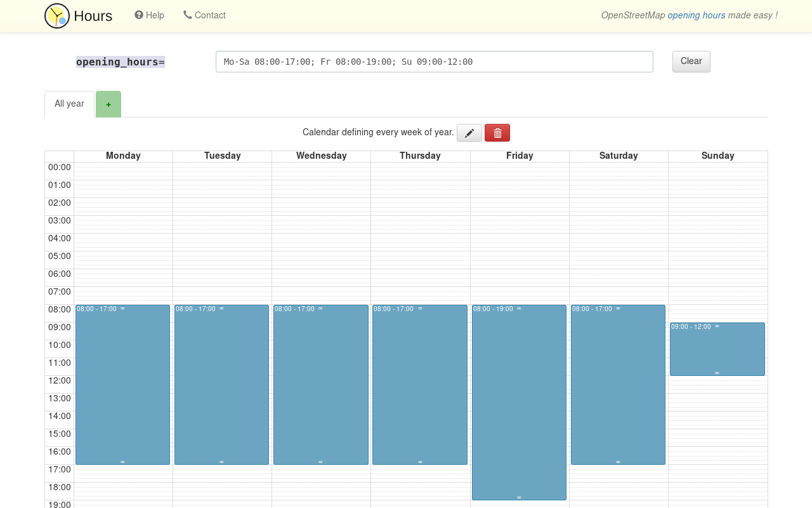Click the YoHours clock logo icon
The image size is (812, 508).
(57, 16)
